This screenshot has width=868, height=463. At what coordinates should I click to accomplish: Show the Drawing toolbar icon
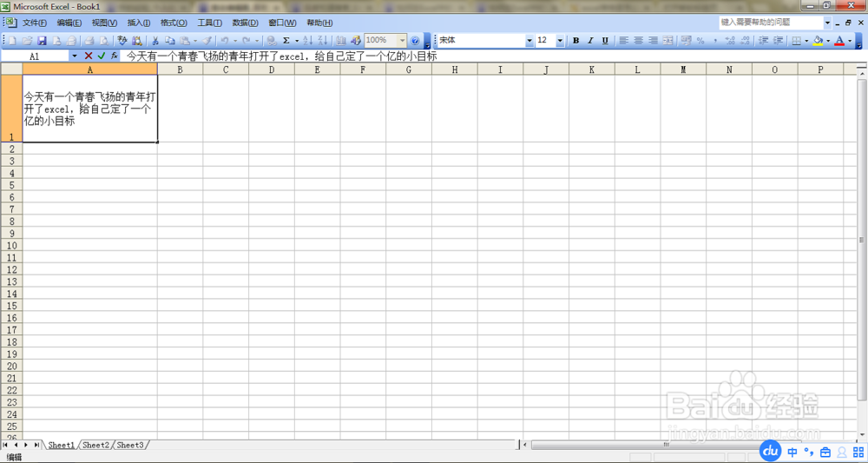click(356, 41)
